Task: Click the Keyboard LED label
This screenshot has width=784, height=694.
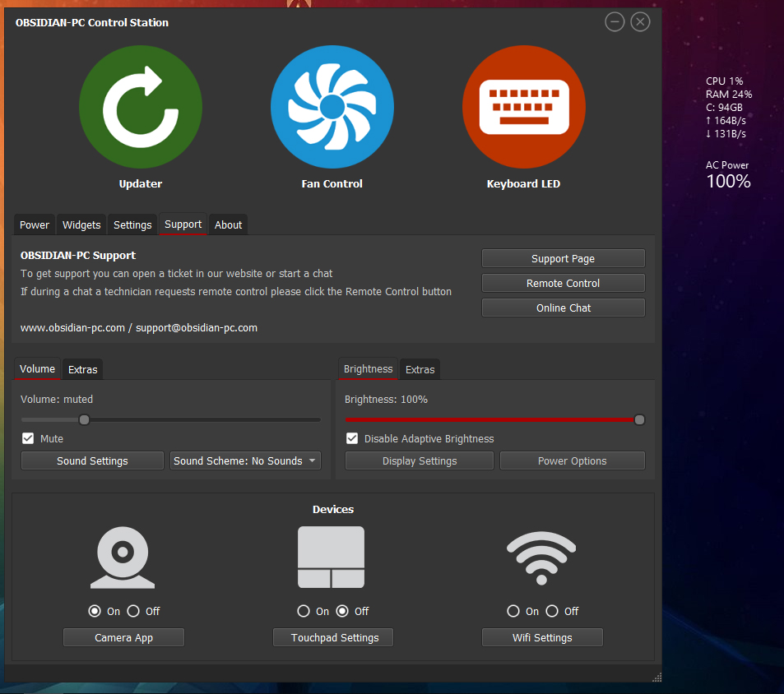Action: (523, 184)
